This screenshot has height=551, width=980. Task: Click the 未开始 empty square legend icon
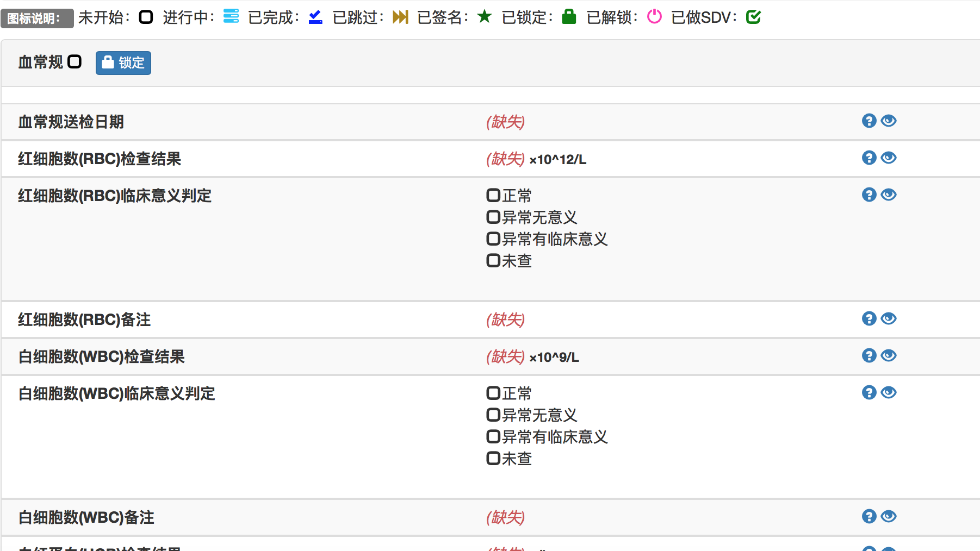pyautogui.click(x=146, y=17)
